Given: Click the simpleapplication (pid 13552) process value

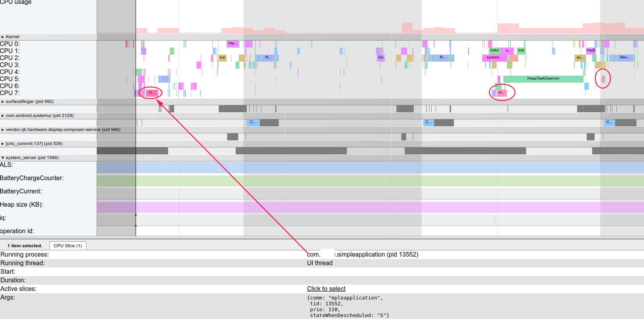Looking at the screenshot, I should pyautogui.click(x=363, y=255).
